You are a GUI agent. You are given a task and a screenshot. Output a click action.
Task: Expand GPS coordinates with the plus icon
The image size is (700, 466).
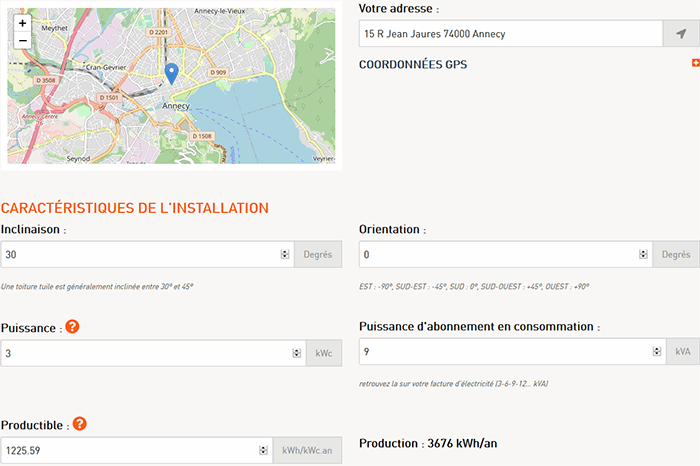(x=695, y=63)
